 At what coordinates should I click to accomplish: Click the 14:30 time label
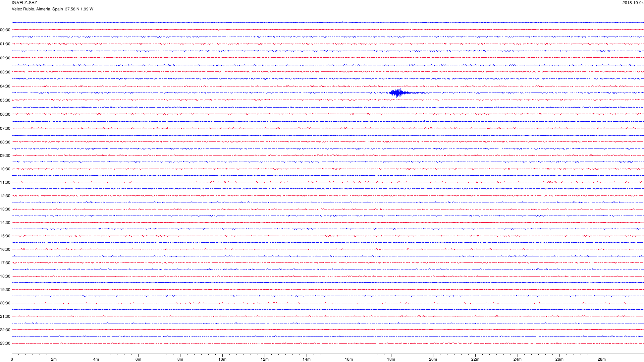tap(5, 223)
